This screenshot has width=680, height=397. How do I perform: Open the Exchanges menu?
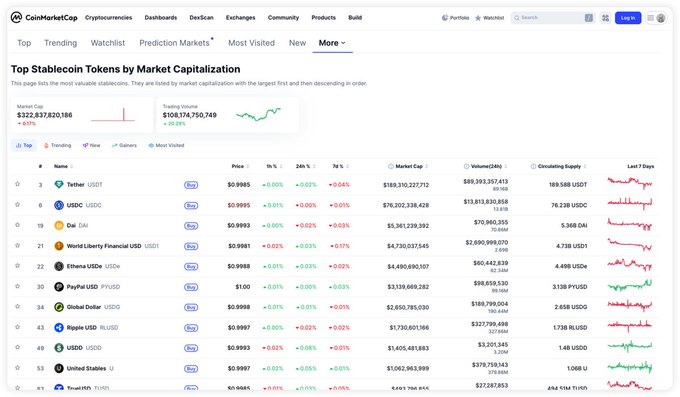[x=241, y=18]
